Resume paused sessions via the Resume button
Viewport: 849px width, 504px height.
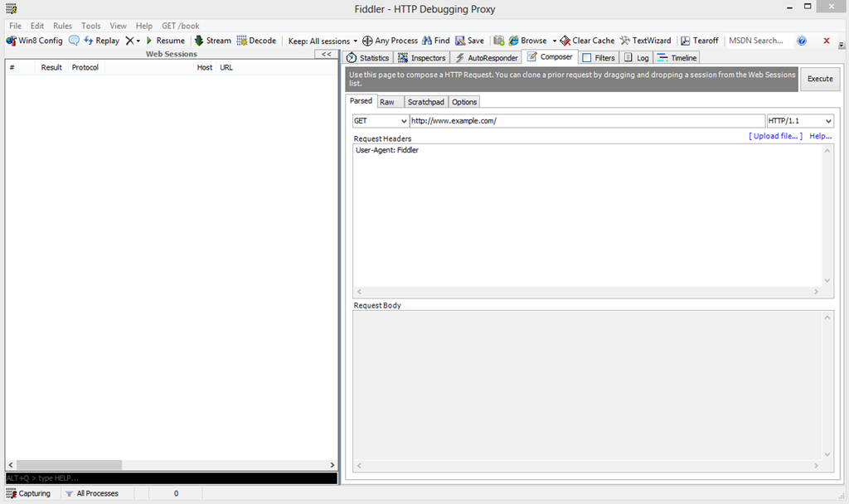click(x=165, y=41)
